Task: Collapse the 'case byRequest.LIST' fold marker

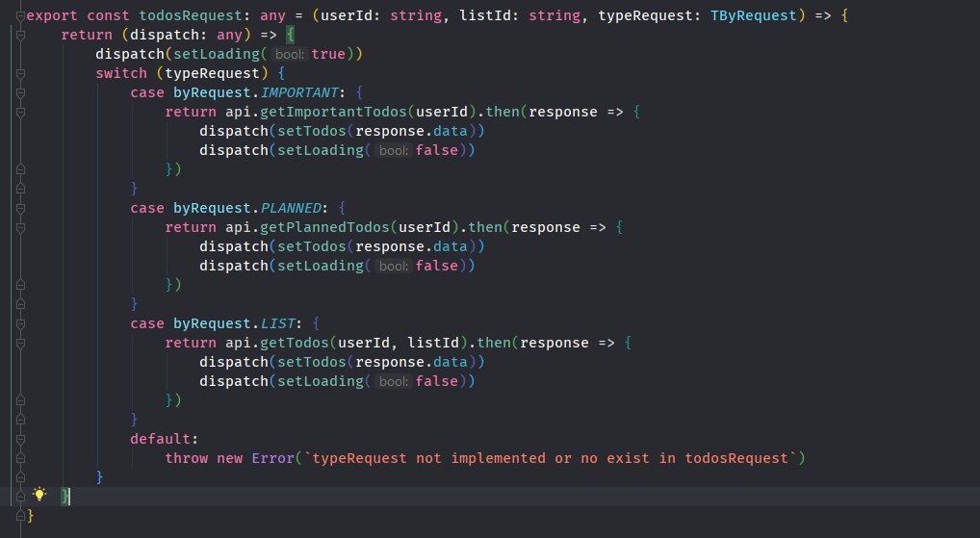Action: tap(20, 324)
